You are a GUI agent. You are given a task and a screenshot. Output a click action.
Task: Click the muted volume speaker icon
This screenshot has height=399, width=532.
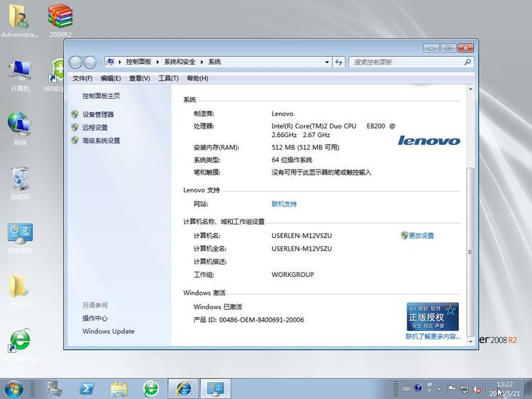tap(477, 390)
